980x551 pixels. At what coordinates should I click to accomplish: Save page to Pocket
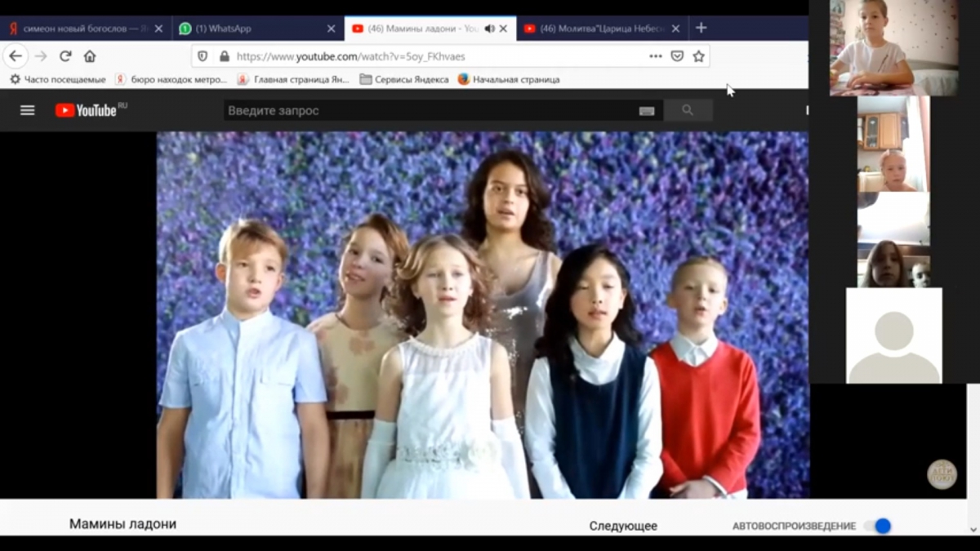pos(677,56)
